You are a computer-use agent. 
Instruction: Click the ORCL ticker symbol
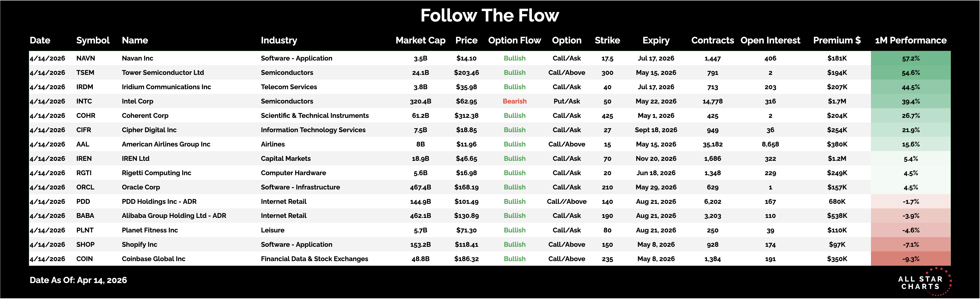coord(85,187)
